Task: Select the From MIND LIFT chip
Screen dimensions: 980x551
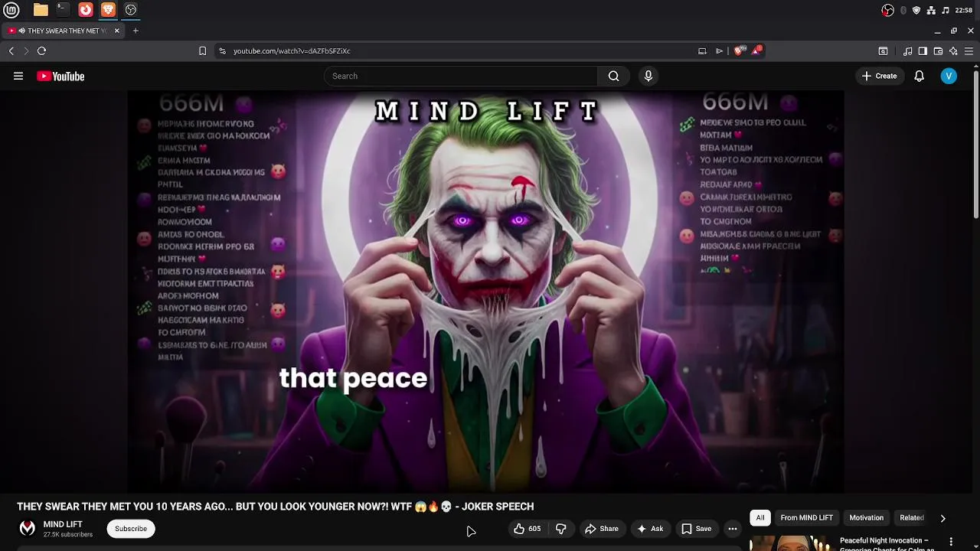Action: [x=806, y=518]
